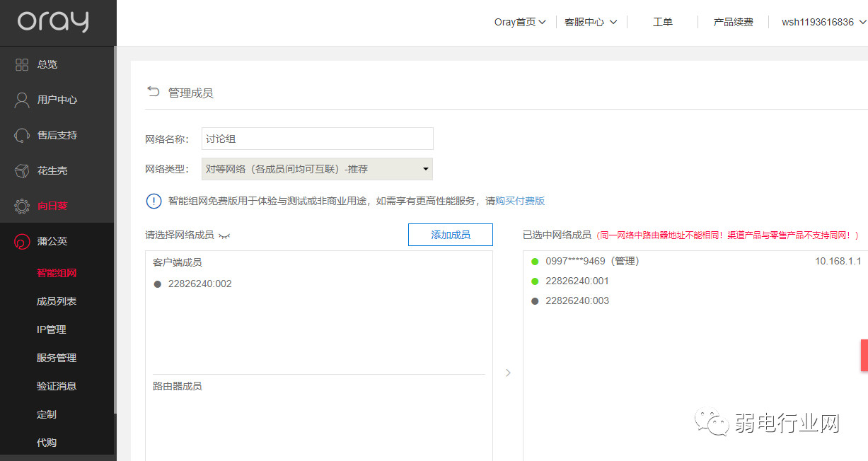This screenshot has height=461, width=868.
Task: Click the info icon before the free version notice
Action: click(154, 201)
